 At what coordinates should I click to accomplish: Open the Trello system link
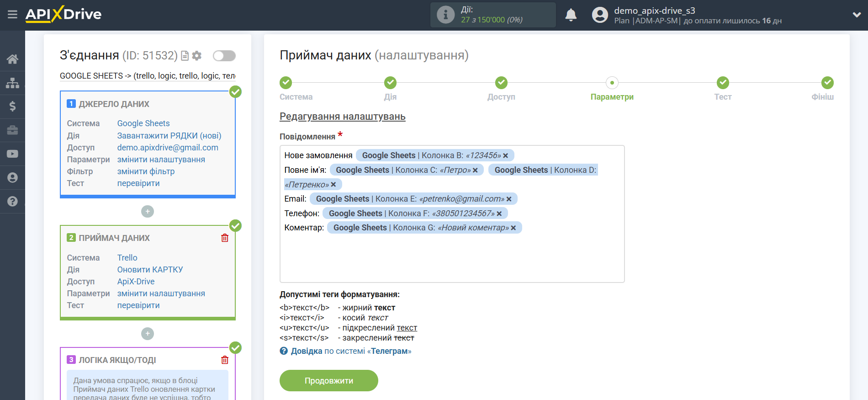coord(127,258)
